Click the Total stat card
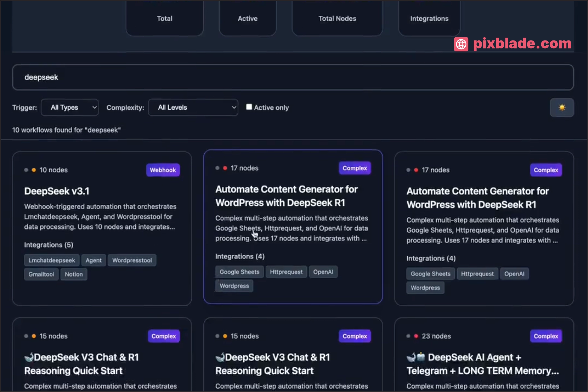588x392 pixels. (x=165, y=18)
